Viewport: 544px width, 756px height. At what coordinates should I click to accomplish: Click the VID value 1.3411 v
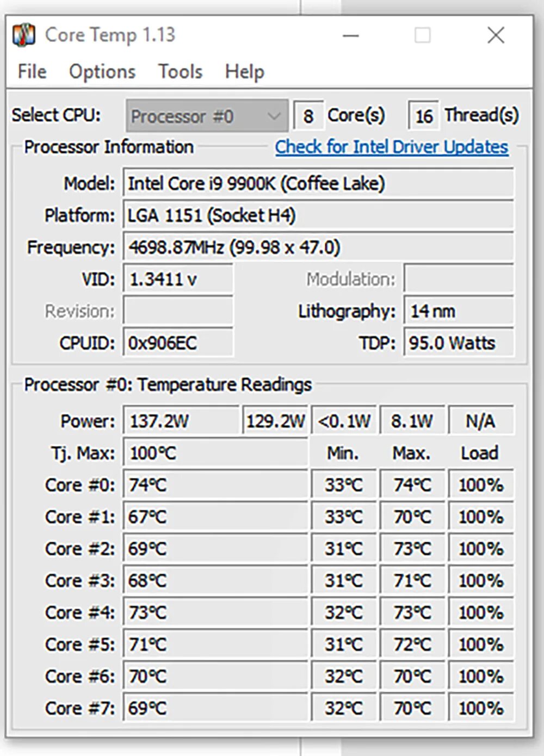point(178,280)
